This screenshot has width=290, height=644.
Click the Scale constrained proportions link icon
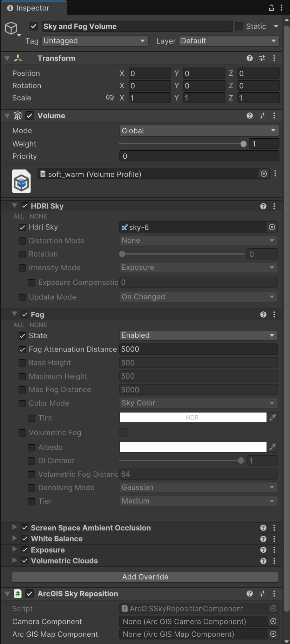click(x=110, y=98)
